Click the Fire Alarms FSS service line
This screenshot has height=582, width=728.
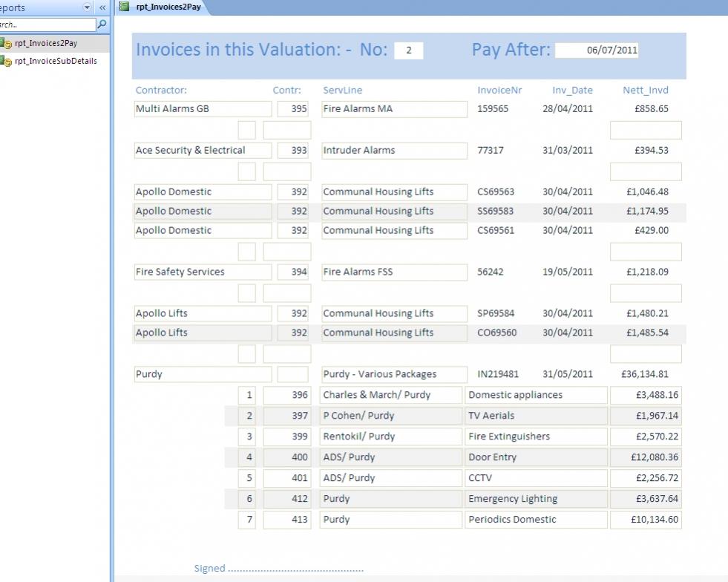pyautogui.click(x=394, y=272)
